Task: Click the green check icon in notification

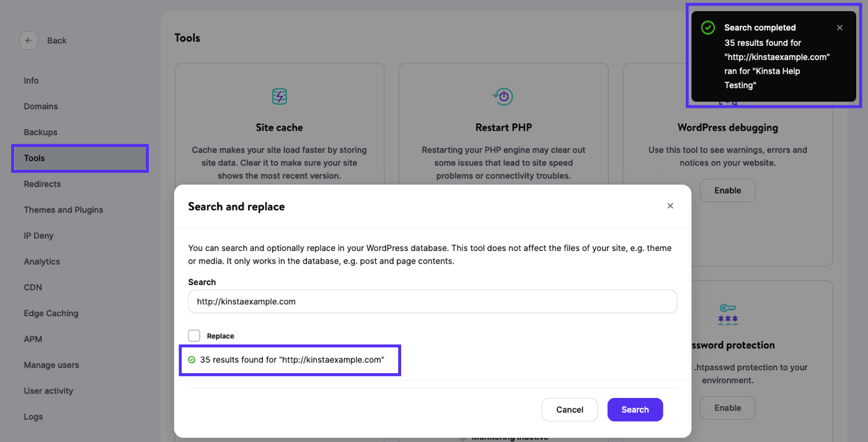Action: pyautogui.click(x=707, y=28)
